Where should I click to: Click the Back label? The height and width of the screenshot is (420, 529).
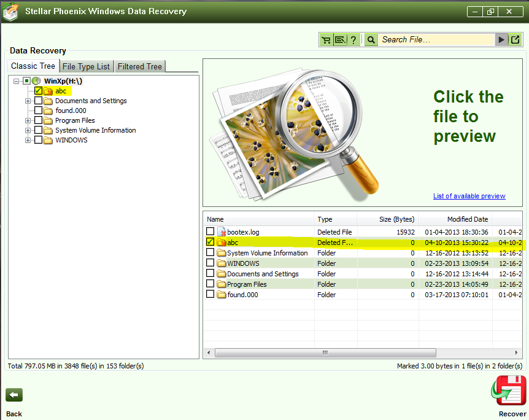coord(14,414)
